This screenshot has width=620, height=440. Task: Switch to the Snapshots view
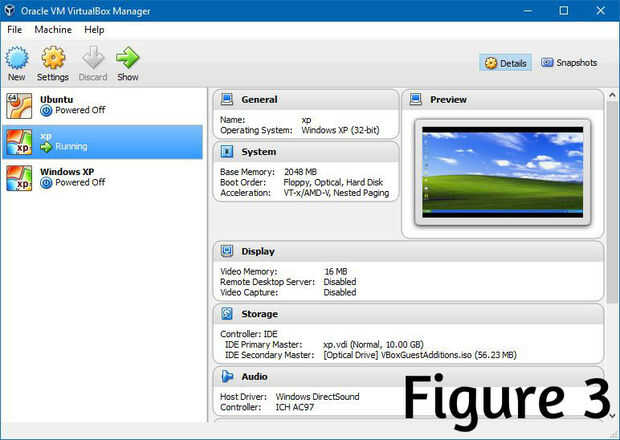coord(569,63)
